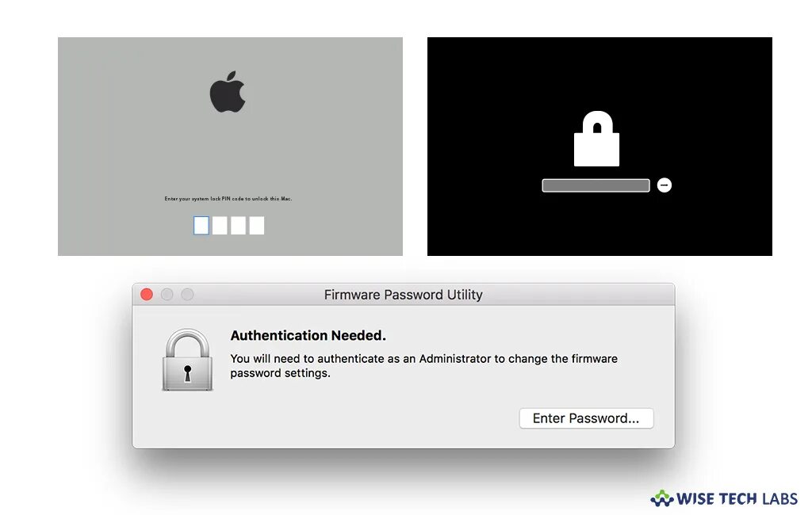Click the firmware password entry field

tap(596, 185)
